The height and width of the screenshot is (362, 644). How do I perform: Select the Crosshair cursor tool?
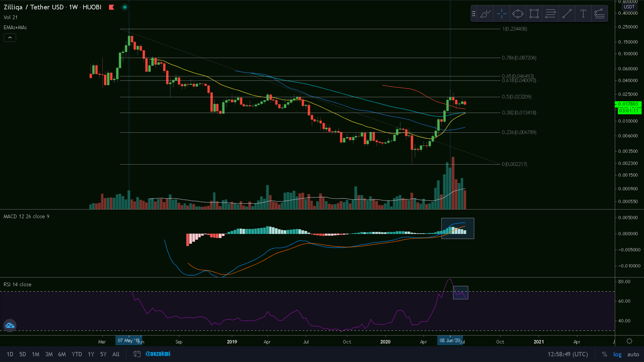click(502, 14)
